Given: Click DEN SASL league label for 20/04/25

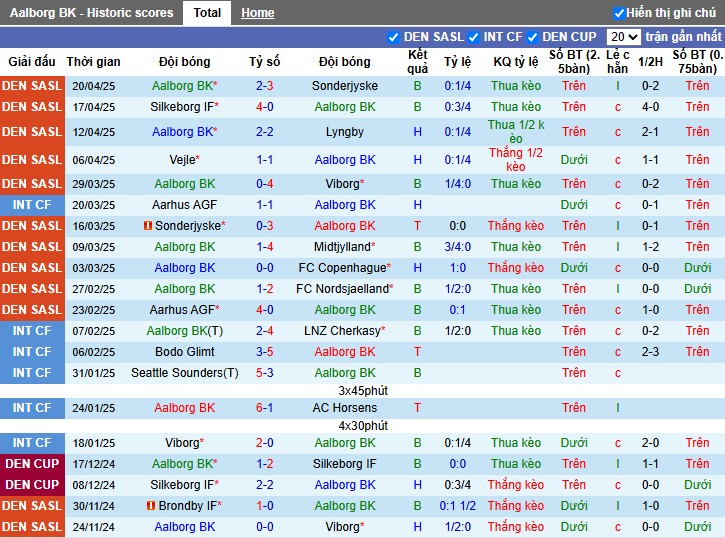Looking at the screenshot, I should (32, 86).
